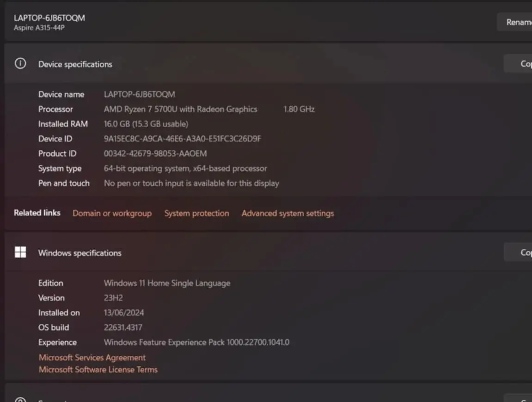Click the Windows logo icon beside Windows specifications
The width and height of the screenshot is (532, 402).
pyautogui.click(x=20, y=252)
